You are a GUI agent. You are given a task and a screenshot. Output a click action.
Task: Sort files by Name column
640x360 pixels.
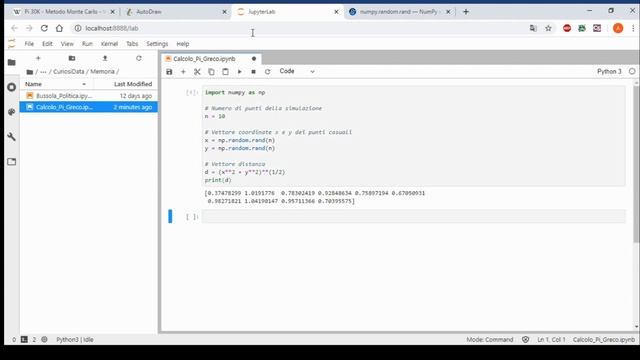point(55,84)
